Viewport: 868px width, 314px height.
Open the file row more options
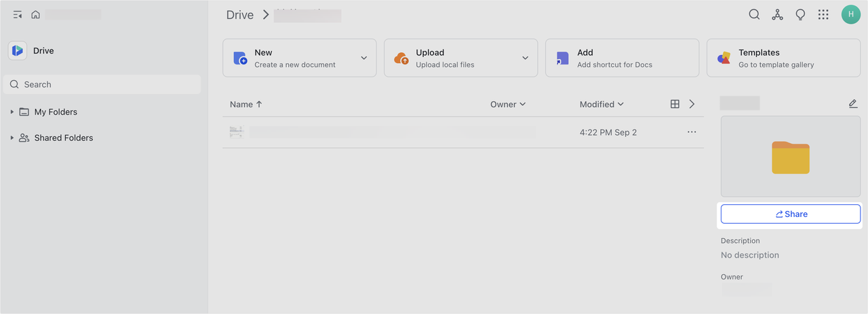pos(692,132)
